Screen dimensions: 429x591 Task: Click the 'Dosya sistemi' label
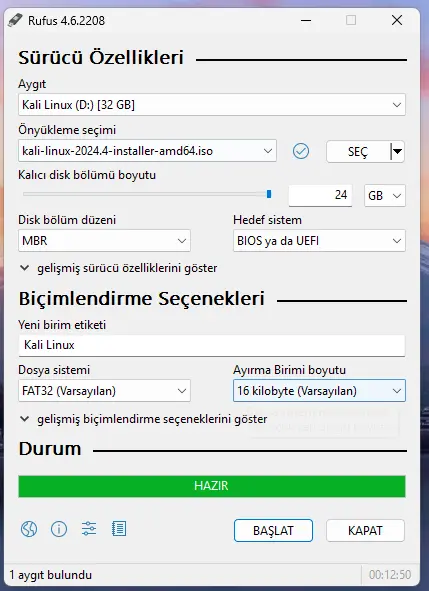point(54,370)
